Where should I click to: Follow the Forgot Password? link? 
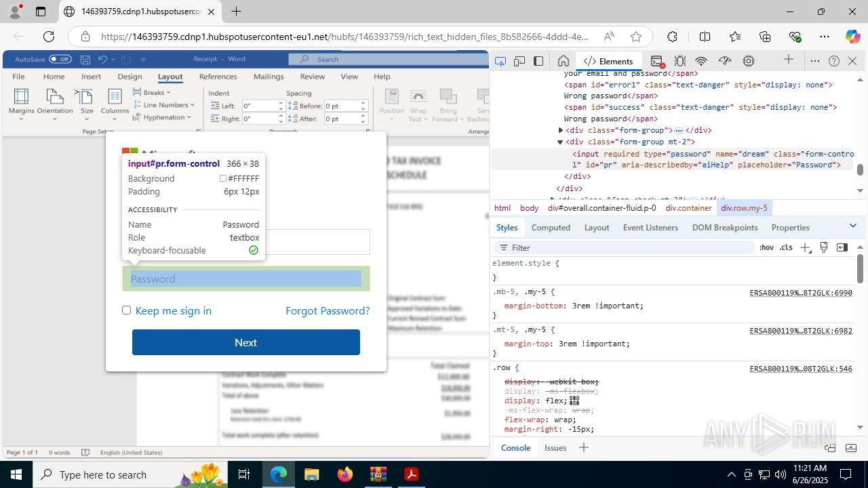(x=328, y=310)
